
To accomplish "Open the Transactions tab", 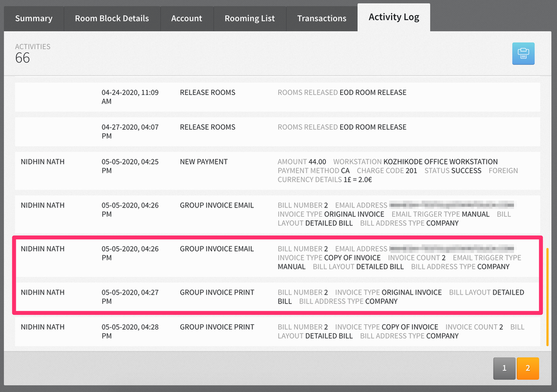I will [x=322, y=19].
